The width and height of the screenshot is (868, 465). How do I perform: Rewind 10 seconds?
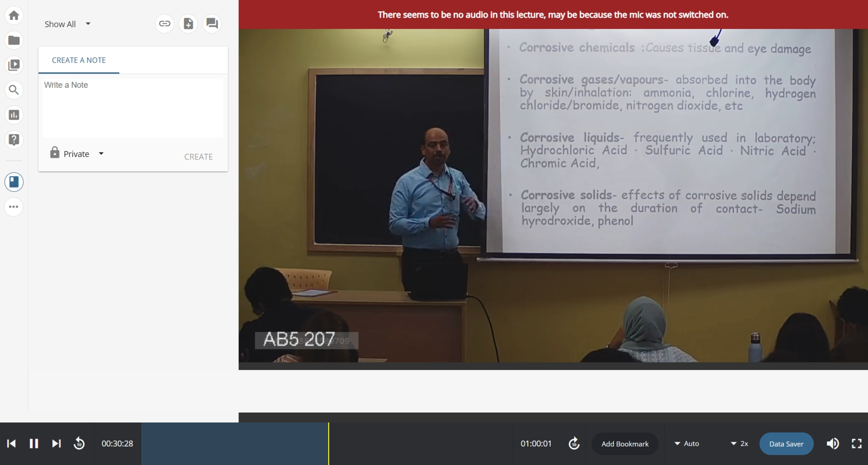tap(79, 444)
